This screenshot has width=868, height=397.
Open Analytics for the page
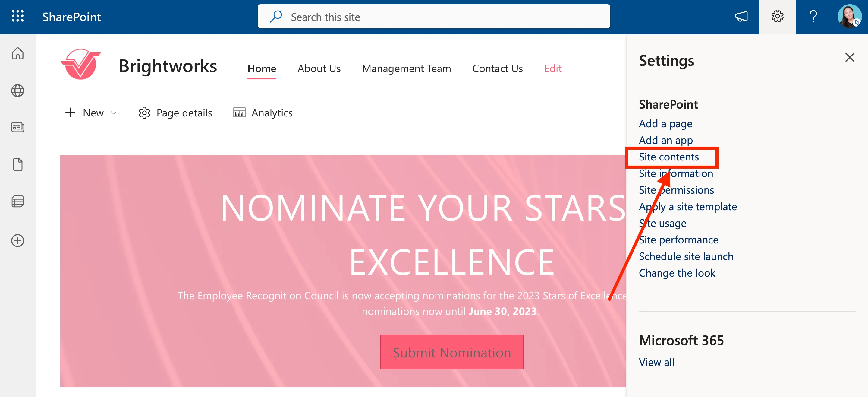click(263, 113)
